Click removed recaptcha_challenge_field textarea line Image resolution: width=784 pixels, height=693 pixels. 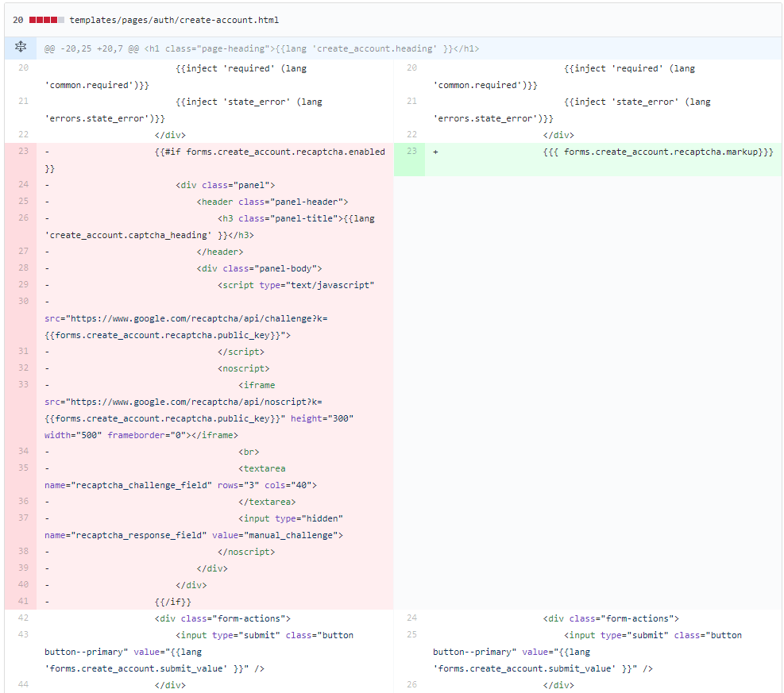[180, 486]
